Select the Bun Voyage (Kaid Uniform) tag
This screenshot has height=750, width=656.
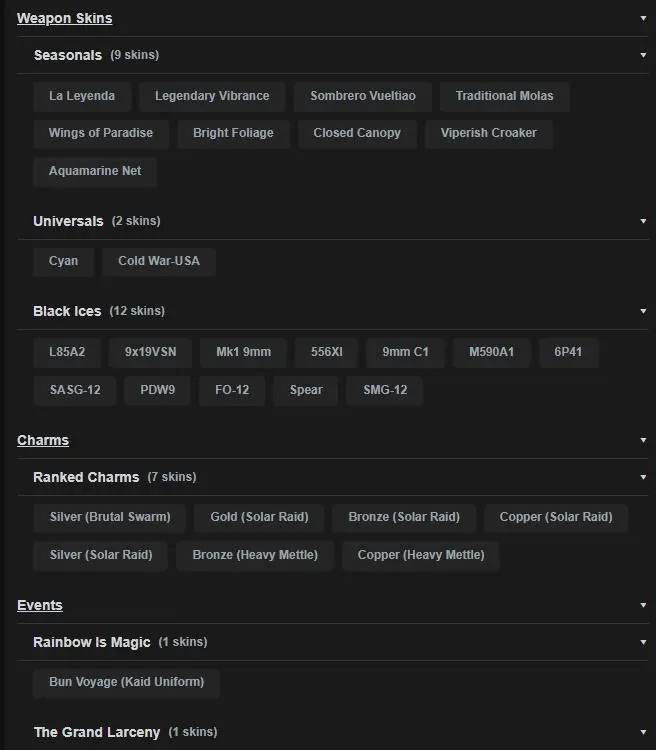click(x=126, y=682)
